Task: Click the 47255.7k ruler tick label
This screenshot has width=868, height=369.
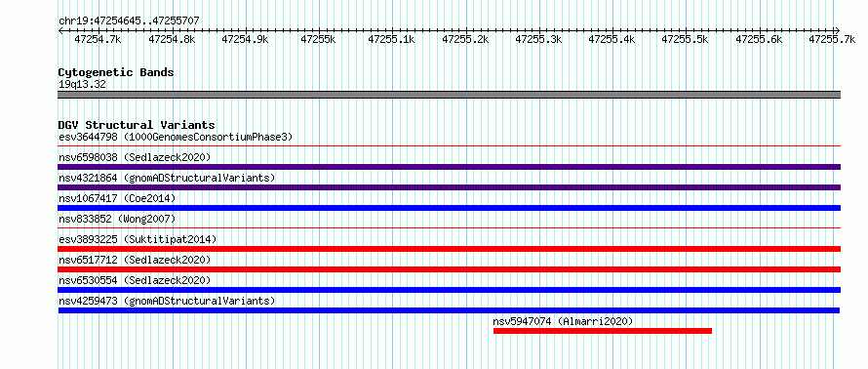Action: point(832,39)
